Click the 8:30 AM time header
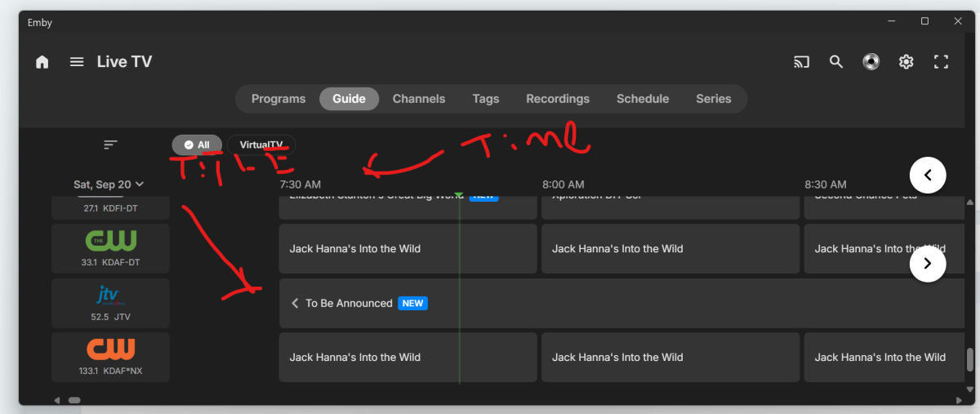 [826, 185]
